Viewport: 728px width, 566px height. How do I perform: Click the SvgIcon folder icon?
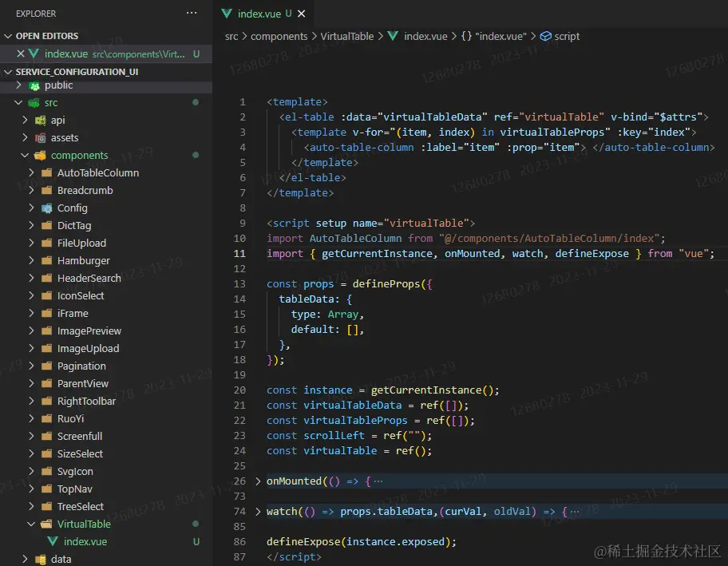coord(46,471)
